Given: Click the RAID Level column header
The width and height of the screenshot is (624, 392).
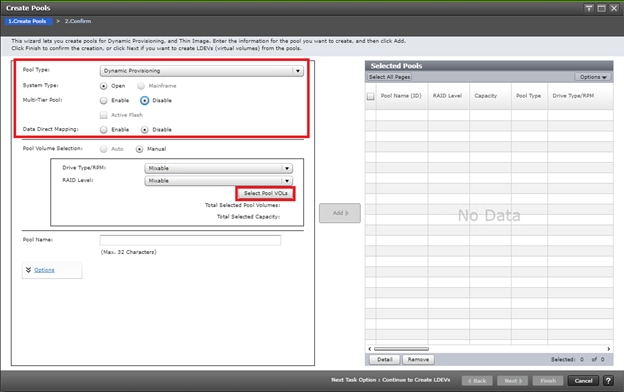Looking at the screenshot, I should [x=447, y=96].
